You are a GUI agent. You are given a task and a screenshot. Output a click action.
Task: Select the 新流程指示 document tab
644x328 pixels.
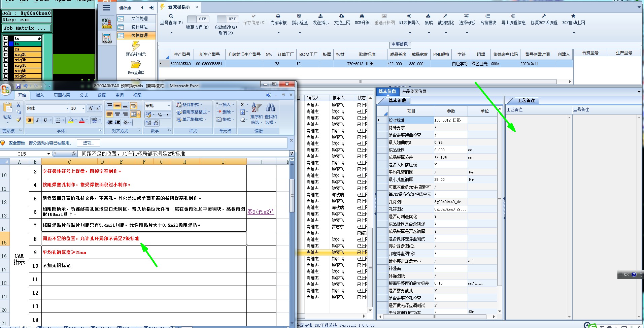click(179, 7)
